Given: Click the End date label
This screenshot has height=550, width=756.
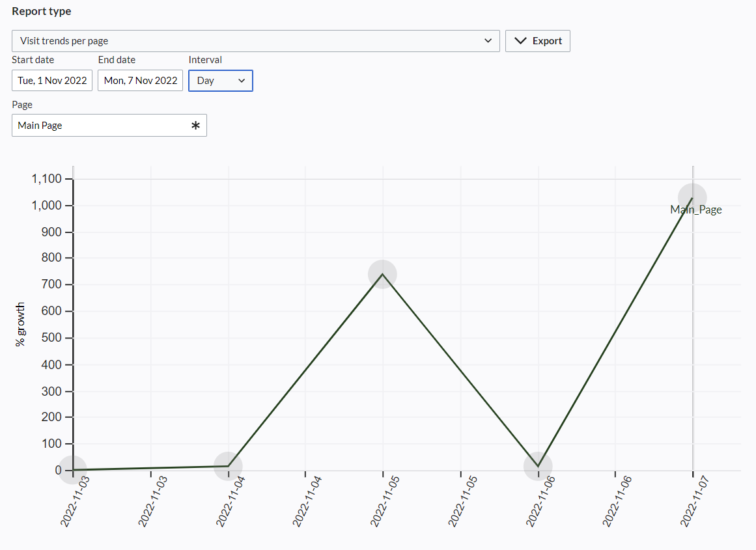Looking at the screenshot, I should pos(117,60).
